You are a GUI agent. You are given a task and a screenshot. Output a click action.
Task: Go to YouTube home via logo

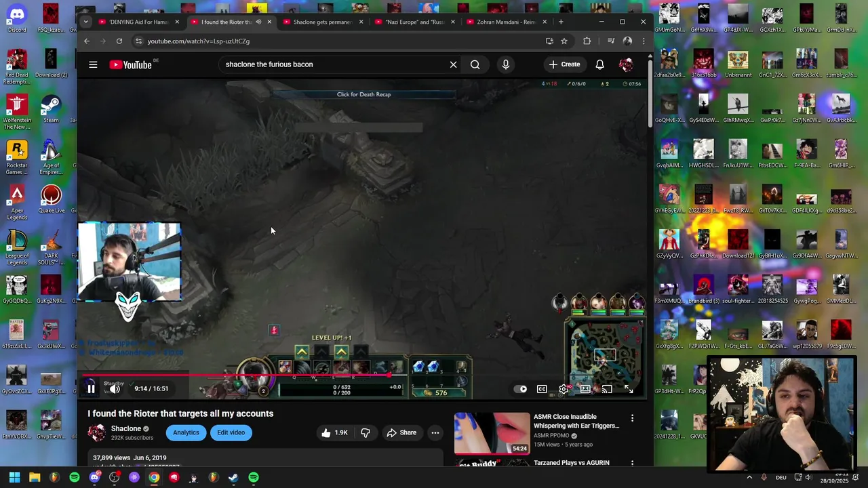click(130, 64)
